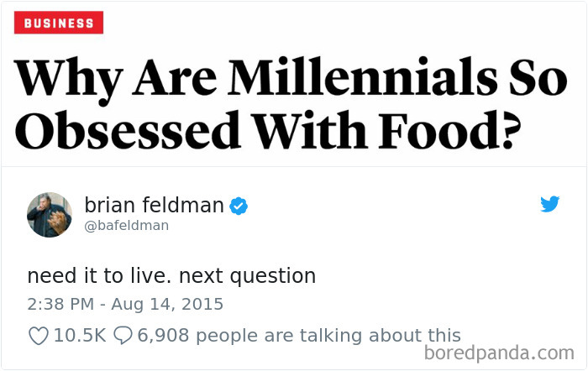Click the red BUSINESS category tag
The image size is (588, 371).
59,23
